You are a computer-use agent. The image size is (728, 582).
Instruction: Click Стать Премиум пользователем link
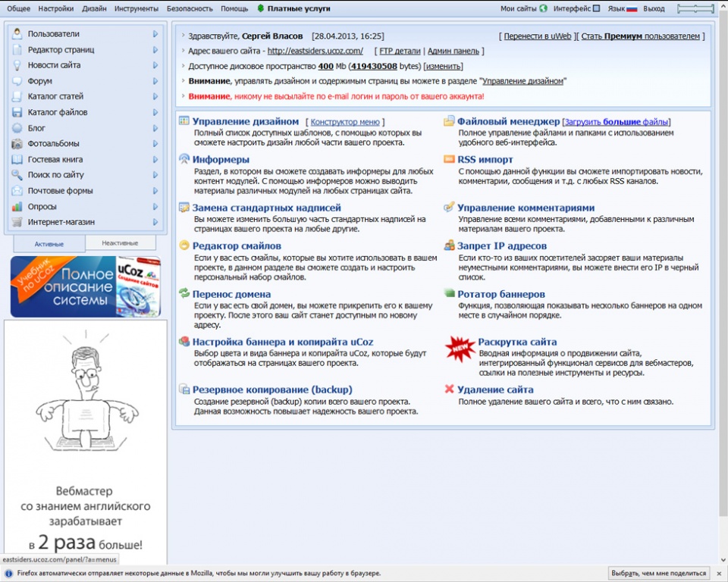[x=640, y=36]
